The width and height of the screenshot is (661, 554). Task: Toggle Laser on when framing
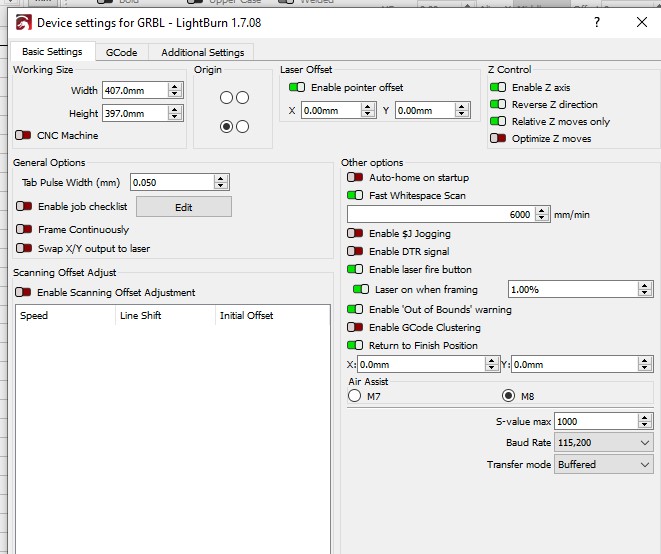361,289
